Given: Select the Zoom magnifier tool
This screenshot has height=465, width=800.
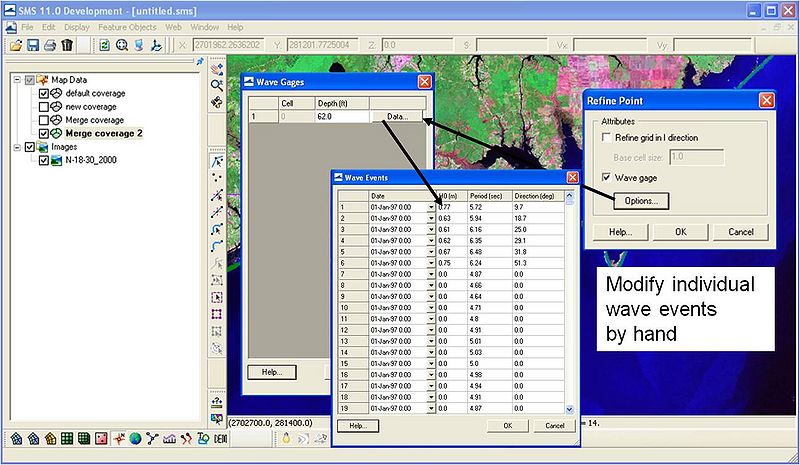Looking at the screenshot, I should pos(217,85).
